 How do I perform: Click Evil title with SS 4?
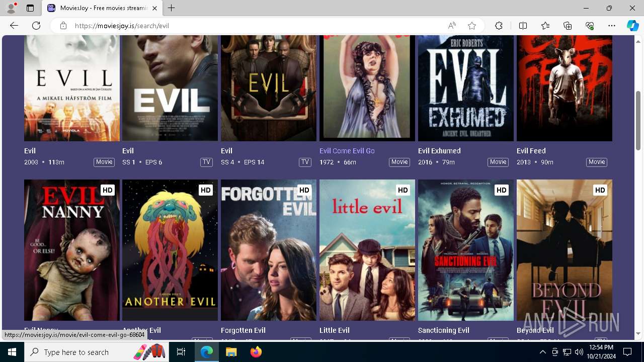[x=226, y=151]
